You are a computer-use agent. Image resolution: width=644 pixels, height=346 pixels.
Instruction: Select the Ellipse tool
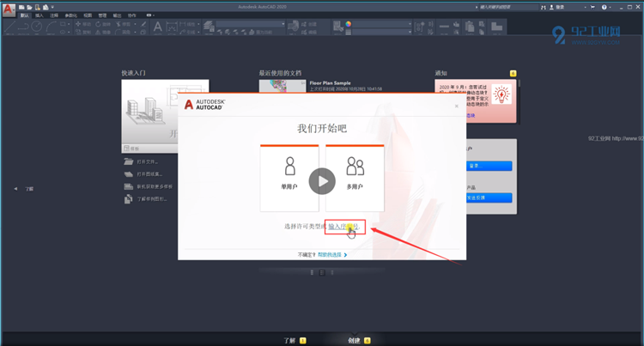click(x=63, y=32)
